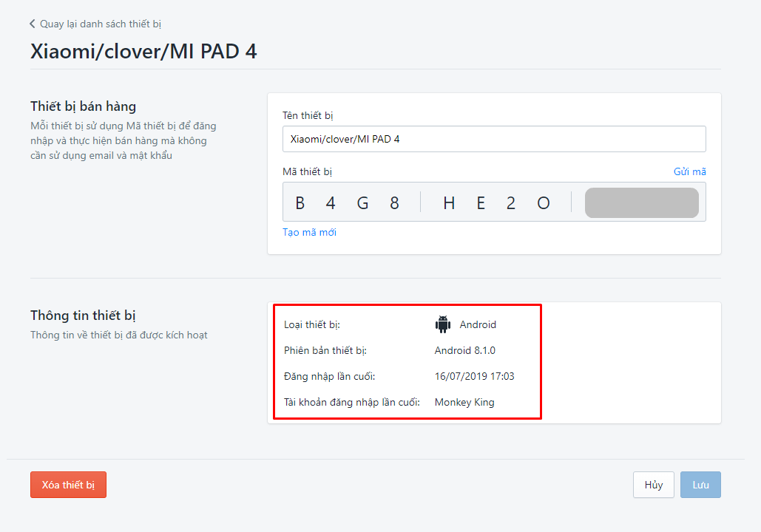This screenshot has width=761, height=532.
Task: Click the 'Loại thiết bị:' label
Action: [312, 324]
